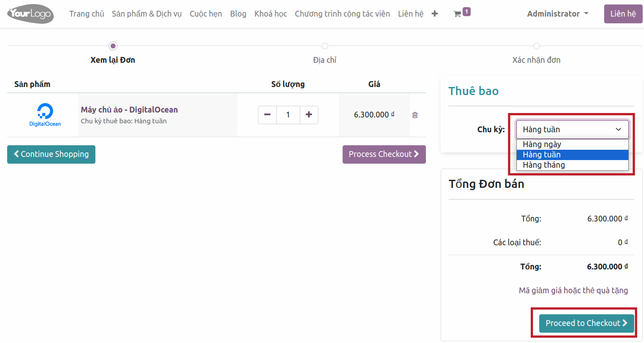Increase quantity with plus button
Image resolution: width=644 pixels, height=343 pixels.
pyautogui.click(x=309, y=115)
